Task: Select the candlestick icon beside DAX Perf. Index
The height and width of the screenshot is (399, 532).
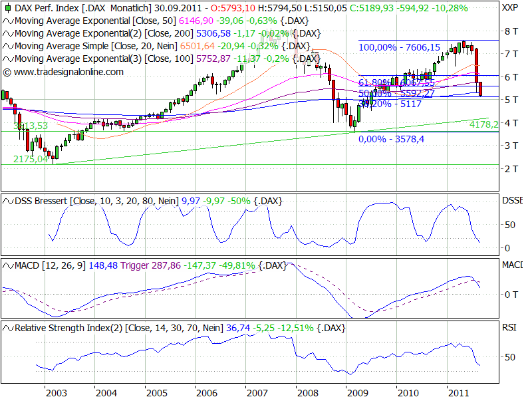Action: tap(7, 9)
